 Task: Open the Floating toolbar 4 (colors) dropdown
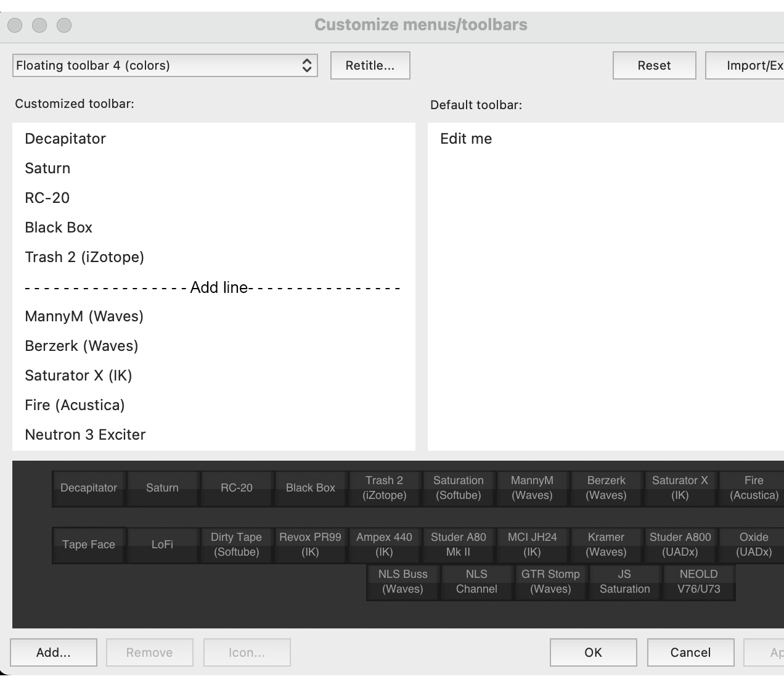click(165, 65)
